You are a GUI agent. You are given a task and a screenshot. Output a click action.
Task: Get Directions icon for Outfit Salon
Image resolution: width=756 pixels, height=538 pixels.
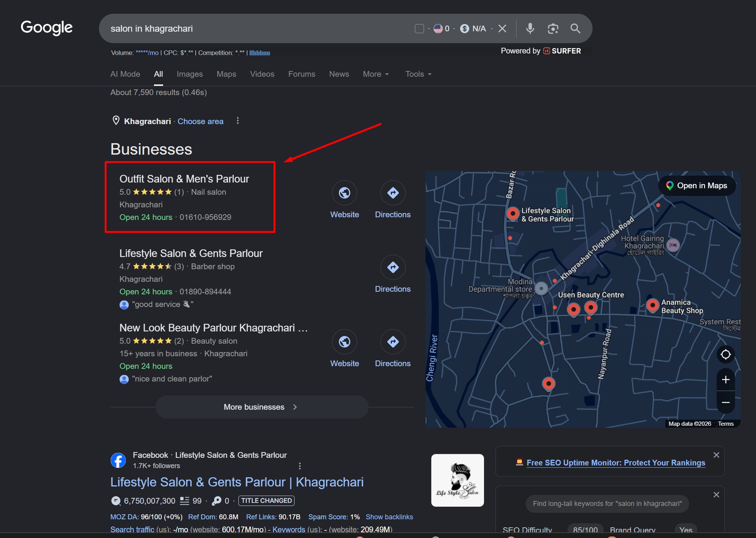pyautogui.click(x=393, y=193)
